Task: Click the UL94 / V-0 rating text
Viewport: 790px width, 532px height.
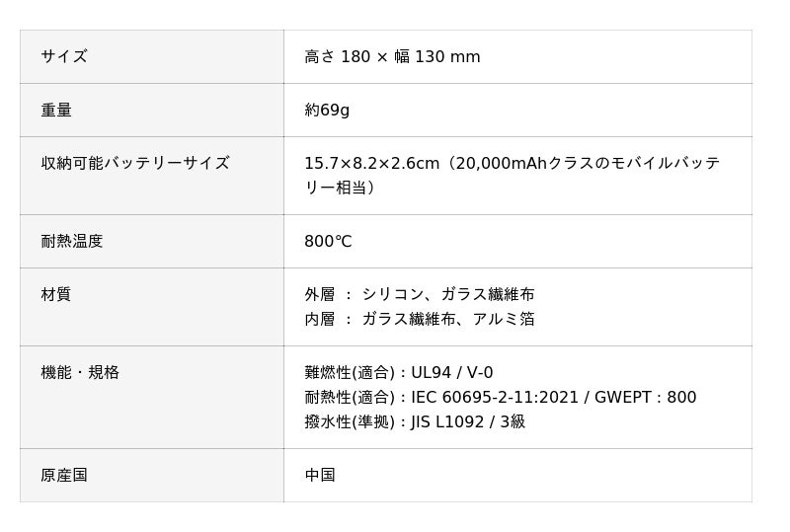Action: pos(452,372)
